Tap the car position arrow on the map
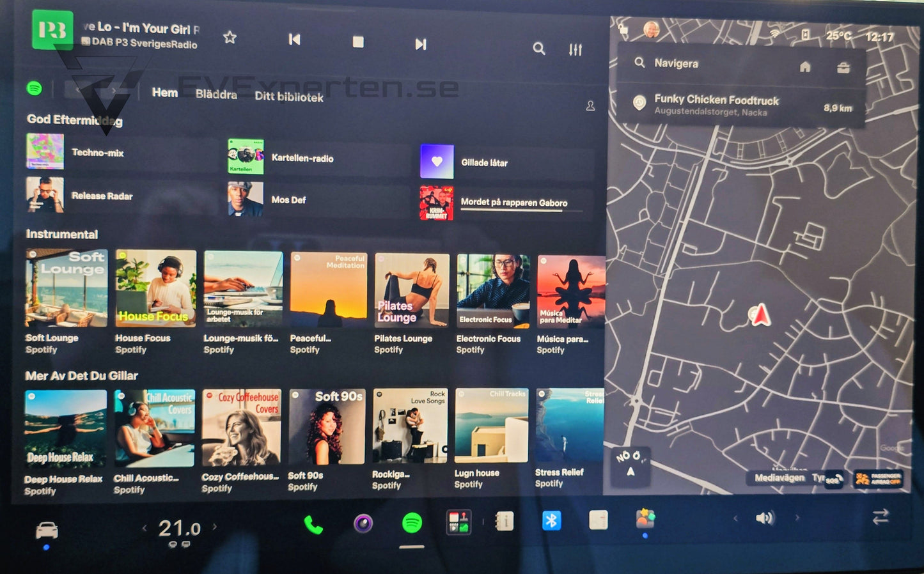Screen dimensions: 924x574 click(x=760, y=314)
